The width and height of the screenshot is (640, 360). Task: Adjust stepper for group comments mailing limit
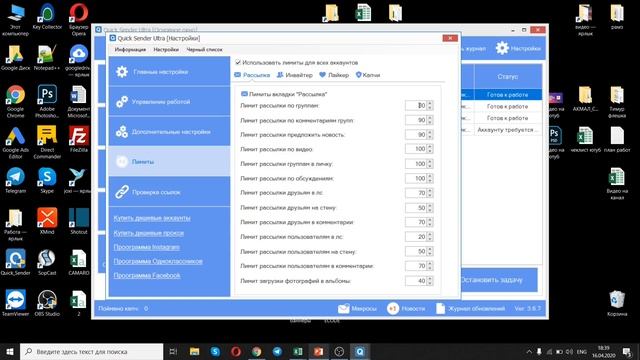pos(430,120)
